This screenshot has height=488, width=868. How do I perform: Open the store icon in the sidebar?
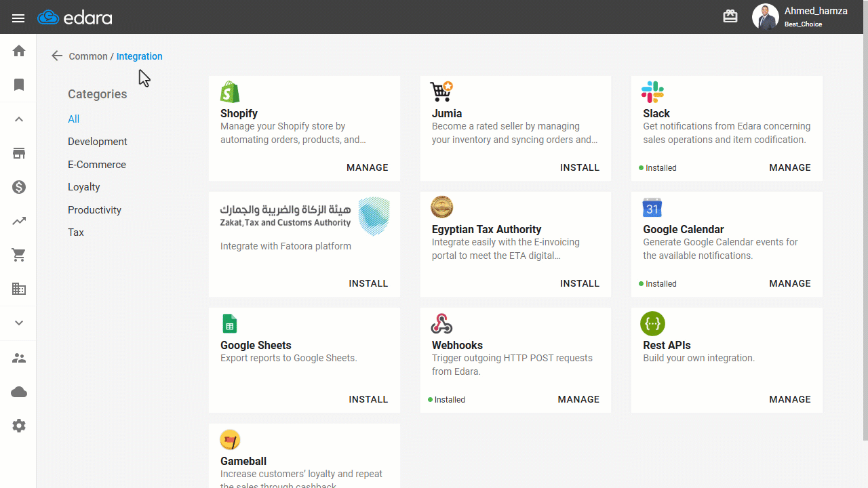click(19, 153)
